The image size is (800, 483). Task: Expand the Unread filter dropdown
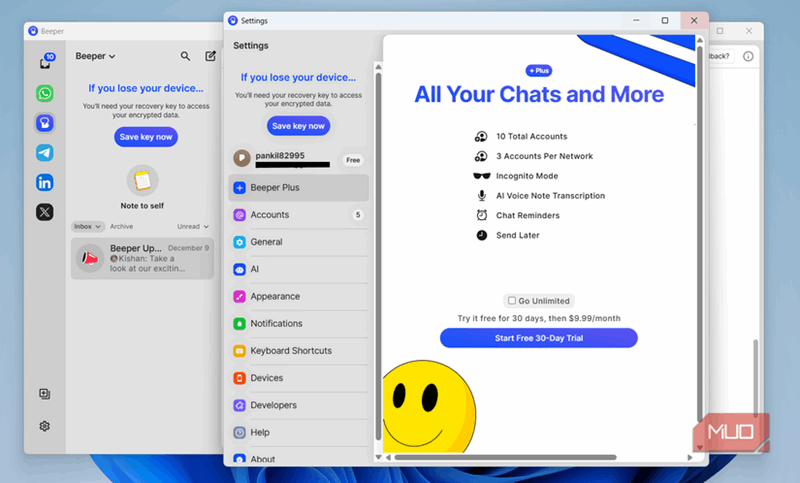click(x=195, y=227)
